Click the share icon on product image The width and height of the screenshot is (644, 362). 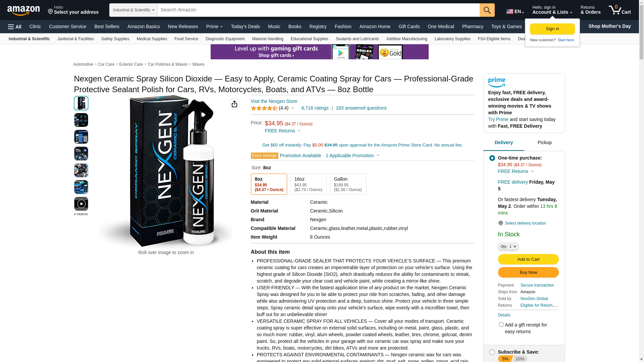(234, 104)
